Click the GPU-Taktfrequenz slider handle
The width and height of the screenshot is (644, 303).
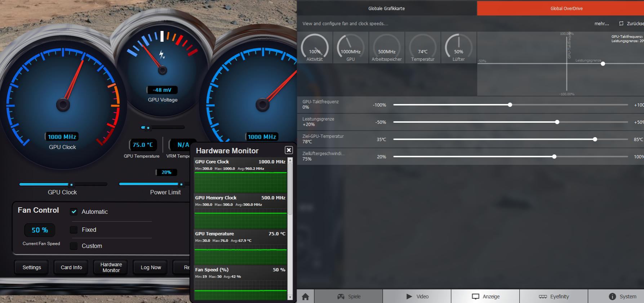pos(510,105)
